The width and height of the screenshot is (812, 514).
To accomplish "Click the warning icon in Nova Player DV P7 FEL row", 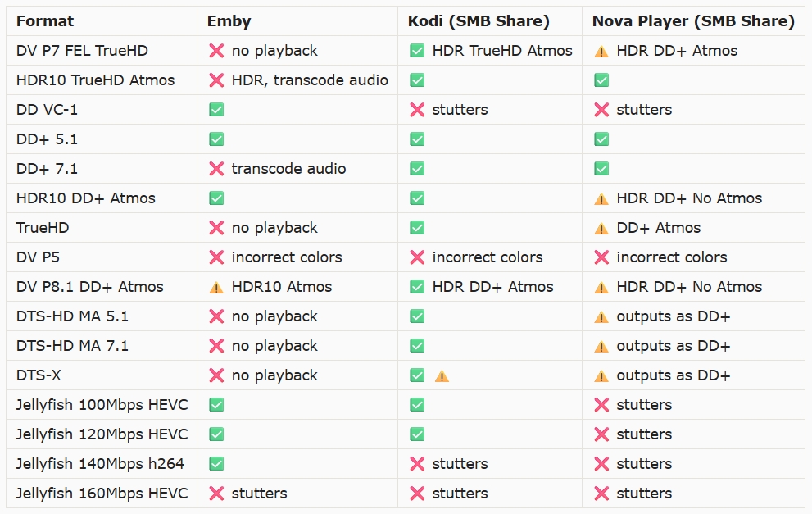I will [x=601, y=51].
